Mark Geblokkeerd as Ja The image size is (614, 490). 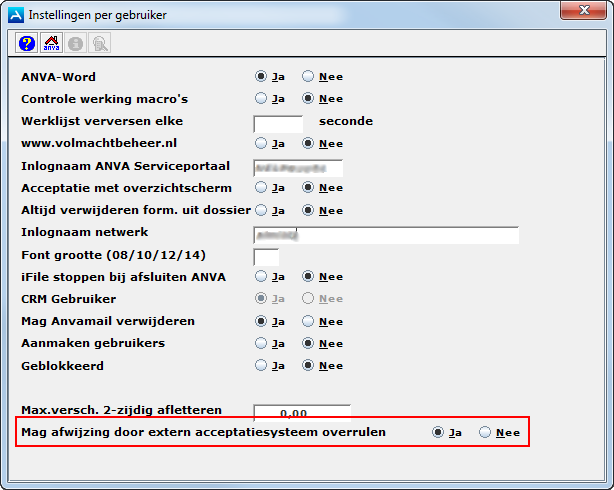(262, 365)
